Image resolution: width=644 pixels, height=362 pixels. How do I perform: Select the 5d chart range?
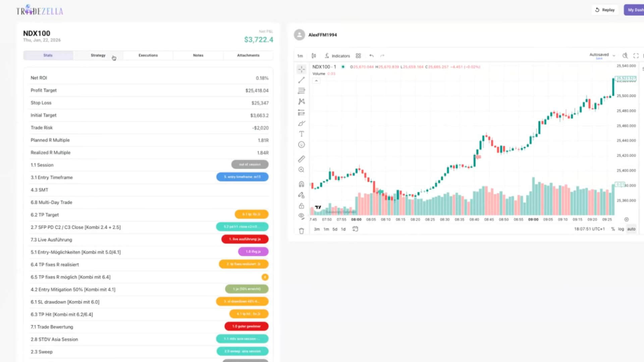pyautogui.click(x=335, y=229)
